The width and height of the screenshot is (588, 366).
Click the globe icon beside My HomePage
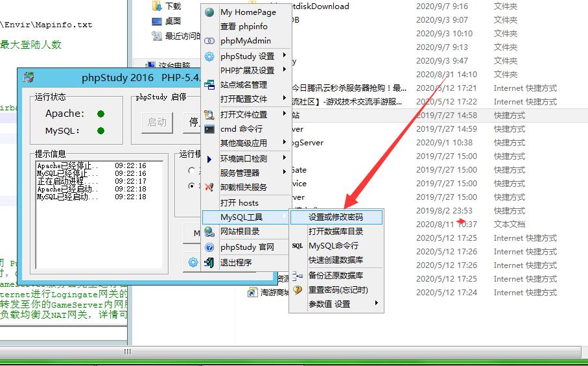coord(209,12)
